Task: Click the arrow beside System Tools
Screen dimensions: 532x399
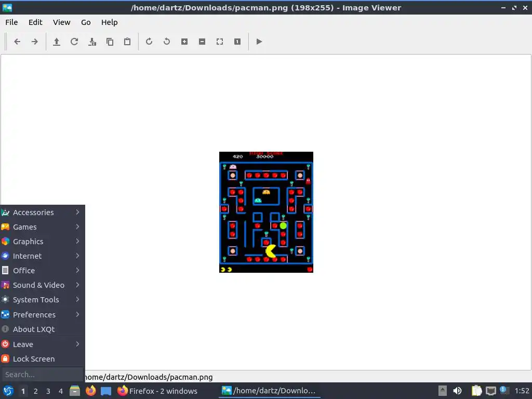Action: coord(77,300)
